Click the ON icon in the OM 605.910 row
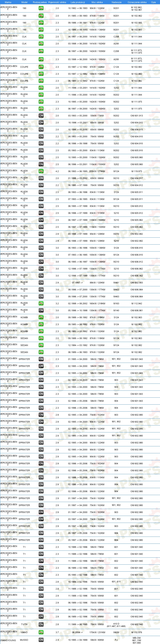Image resolution: width=160 pixels, height=644 pixels. tap(41, 150)
